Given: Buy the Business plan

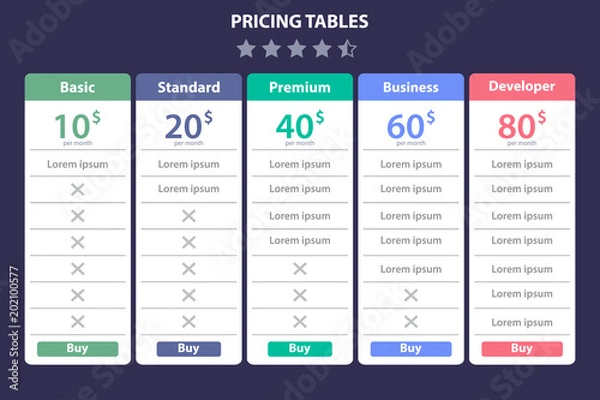Looking at the screenshot, I should (411, 349).
